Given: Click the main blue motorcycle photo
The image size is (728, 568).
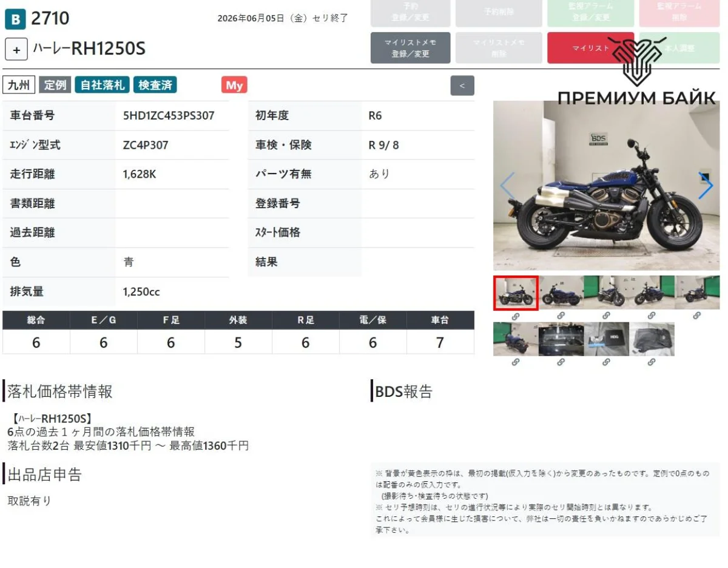Looking at the screenshot, I should coord(607,186).
